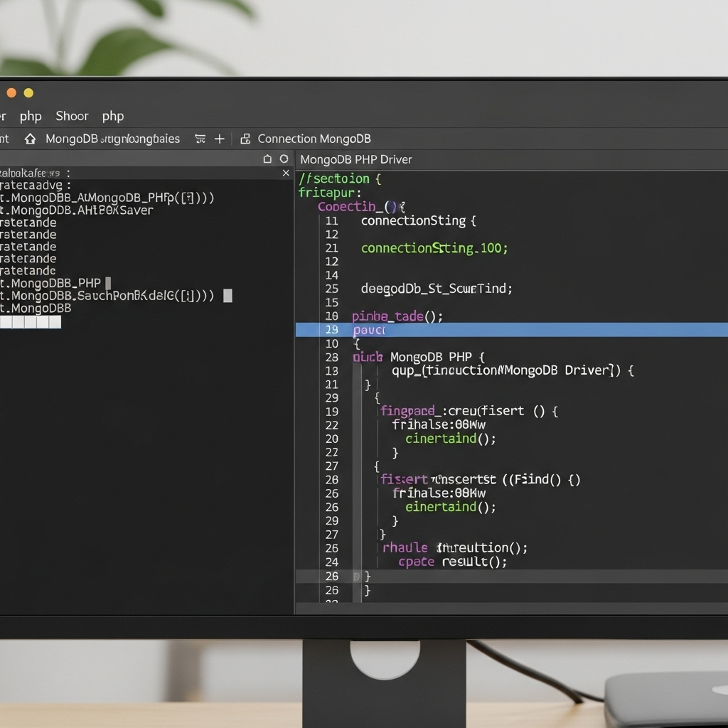Click the "cinertaind();" code line
Viewport: 728px width, 728px height.
click(x=451, y=439)
